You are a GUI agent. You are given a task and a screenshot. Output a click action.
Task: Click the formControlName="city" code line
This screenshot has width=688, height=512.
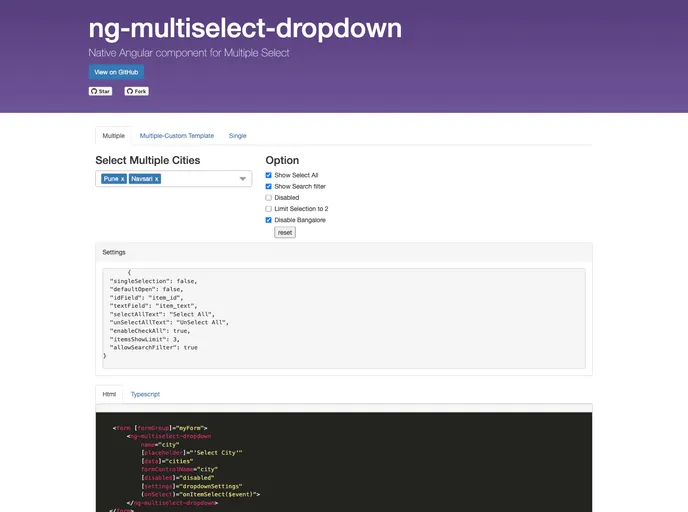179,469
